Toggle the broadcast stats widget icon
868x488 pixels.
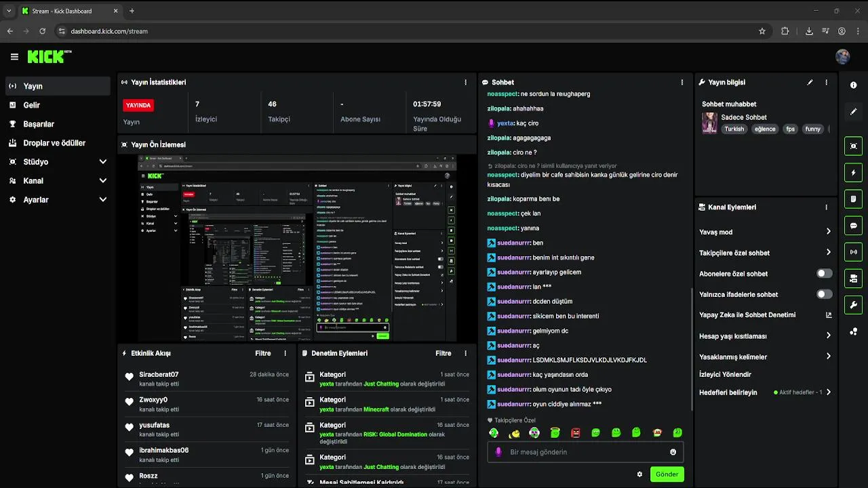853,252
